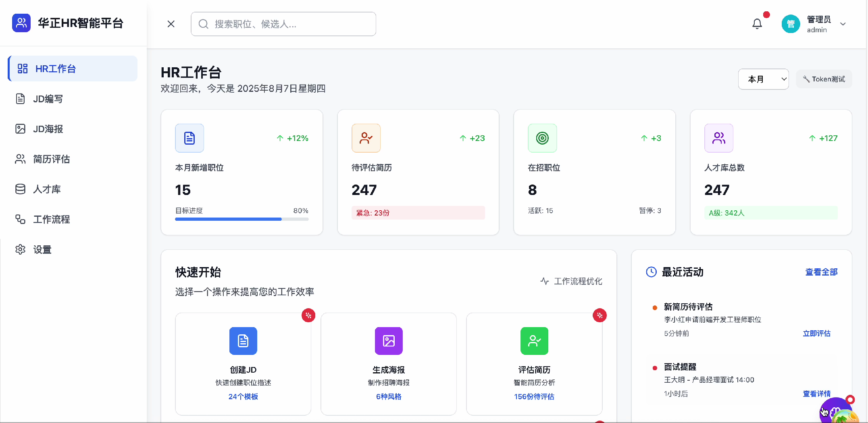Viewport: 868px width, 423px height.
Task: Go to 简历评估 in the sidebar
Action: [51, 159]
